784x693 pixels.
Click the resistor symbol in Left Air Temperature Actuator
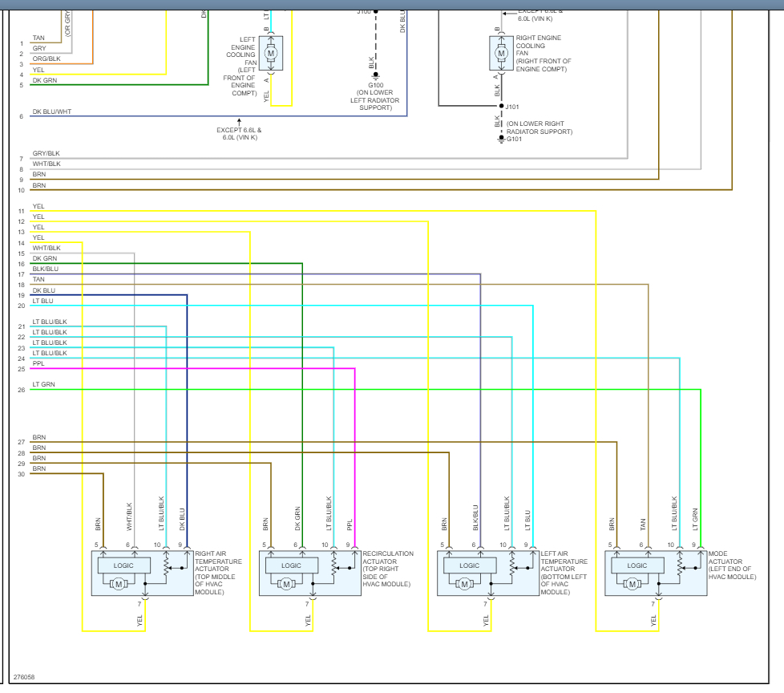[511, 568]
